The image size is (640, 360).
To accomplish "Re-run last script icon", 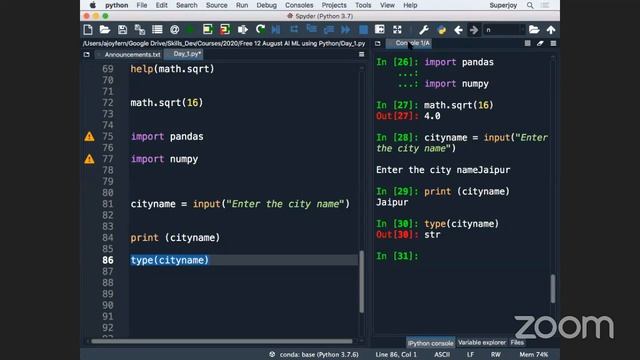I will (x=260, y=30).
